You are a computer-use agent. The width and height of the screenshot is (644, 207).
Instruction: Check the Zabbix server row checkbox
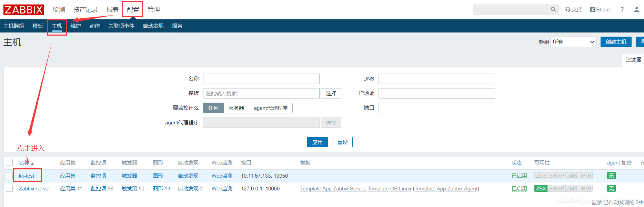pyautogui.click(x=9, y=188)
